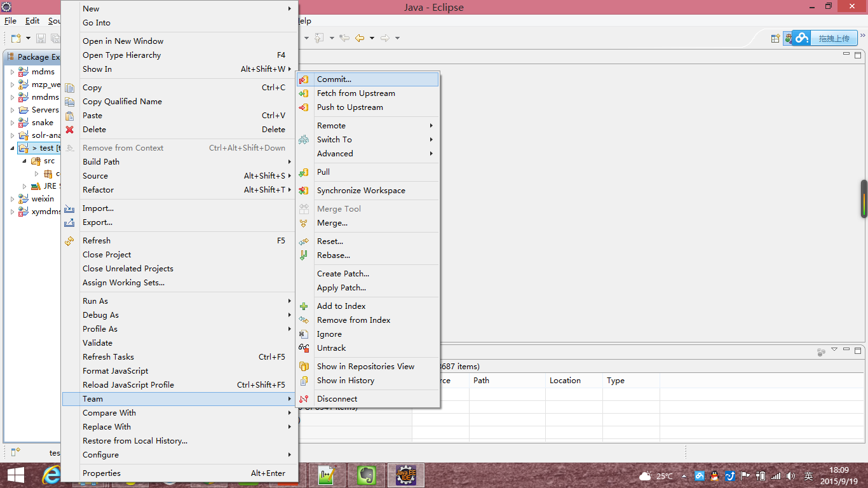Click the Disconnect icon in the submenu
Viewport: 868px width, 488px height.
[x=304, y=399]
